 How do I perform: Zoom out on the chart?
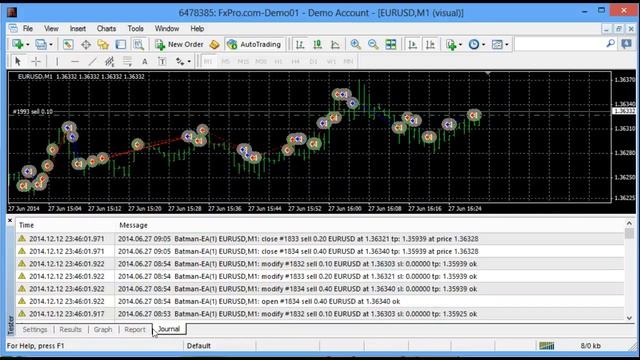[x=373, y=44]
